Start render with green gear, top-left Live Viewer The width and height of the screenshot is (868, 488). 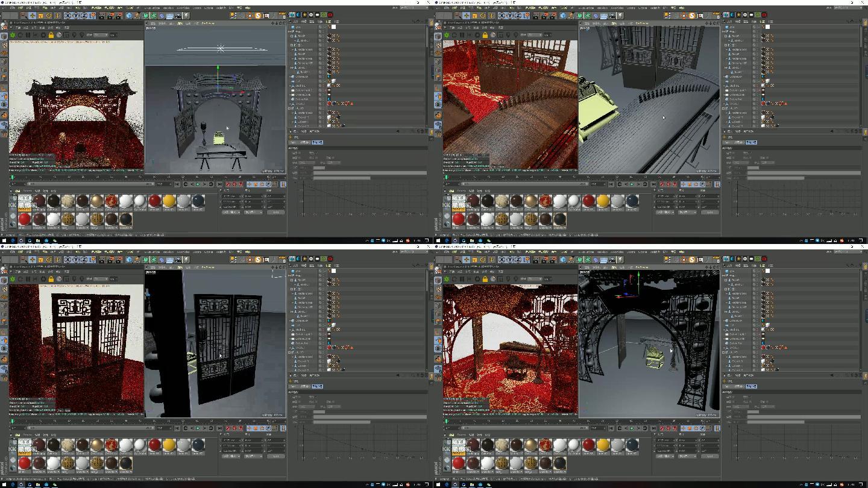point(13,36)
